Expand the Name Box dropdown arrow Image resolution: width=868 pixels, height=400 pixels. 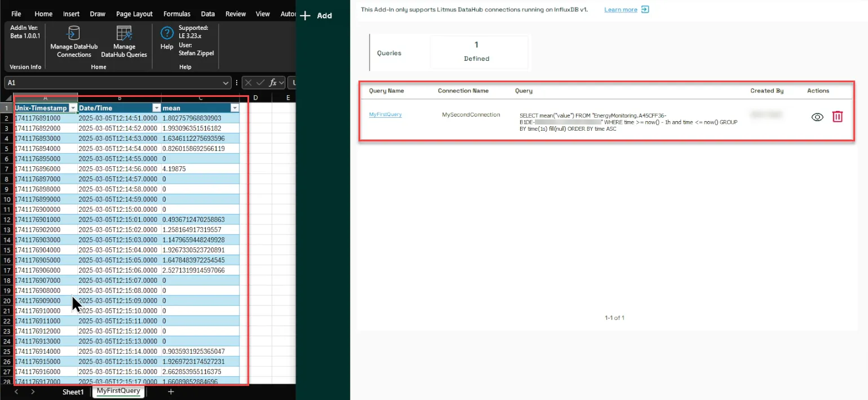tap(225, 83)
